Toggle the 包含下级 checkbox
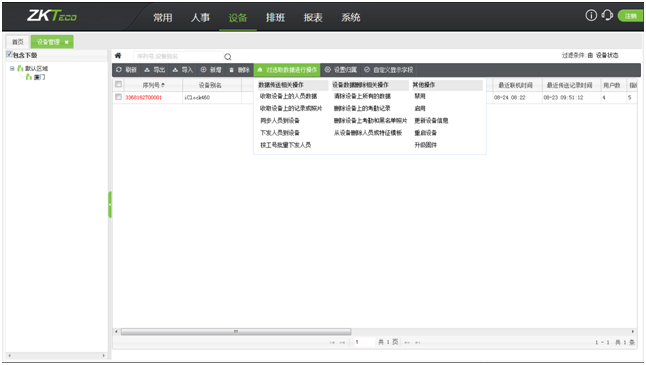Viewport: 646px width, 365px height. tap(9, 54)
